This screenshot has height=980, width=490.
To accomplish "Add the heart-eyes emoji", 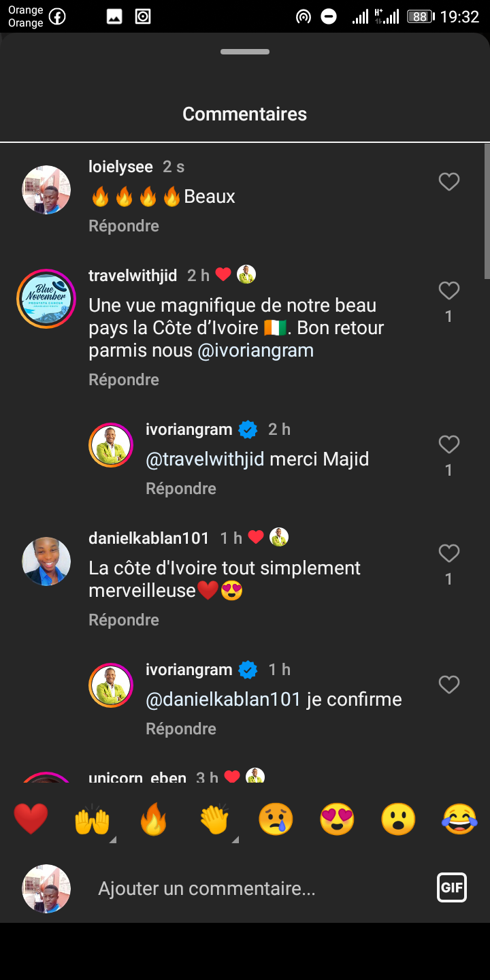I will [x=337, y=819].
